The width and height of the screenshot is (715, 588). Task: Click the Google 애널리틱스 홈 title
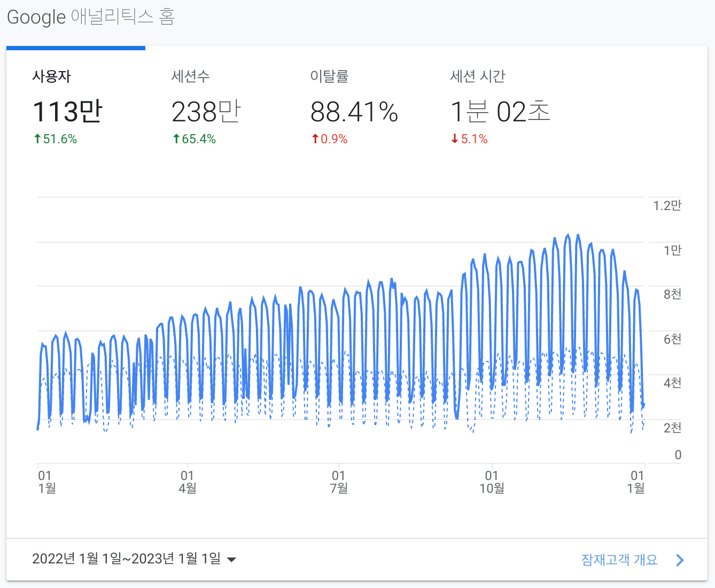(x=91, y=17)
